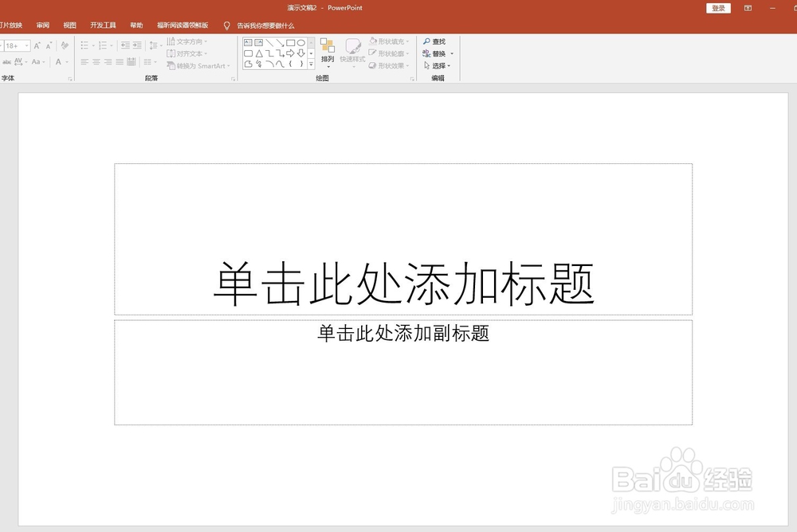Select the triangle shape
Screen dimensions: 797x532
tap(259, 53)
